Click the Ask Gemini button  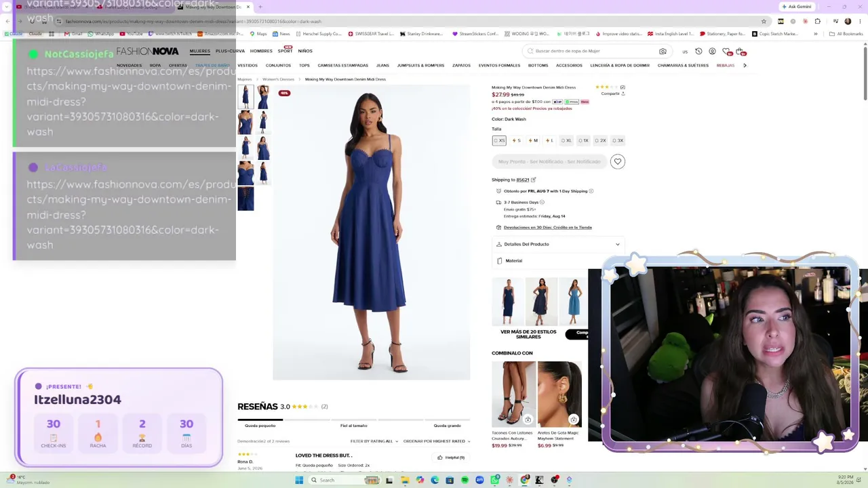tap(796, 7)
